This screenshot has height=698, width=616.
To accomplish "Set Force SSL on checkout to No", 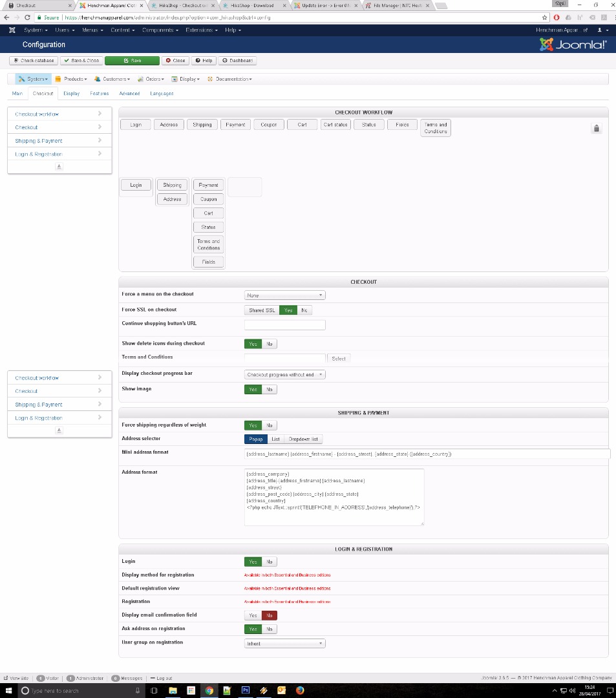I will 304,310.
